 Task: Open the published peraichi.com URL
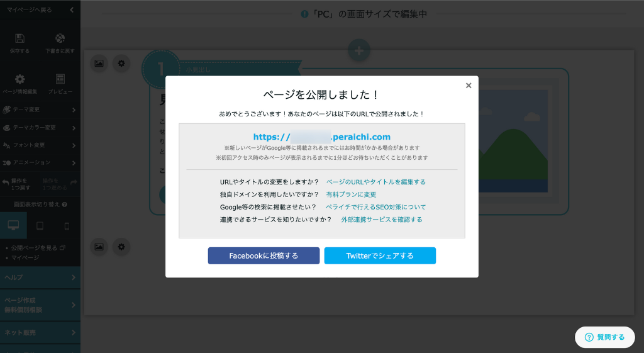321,137
